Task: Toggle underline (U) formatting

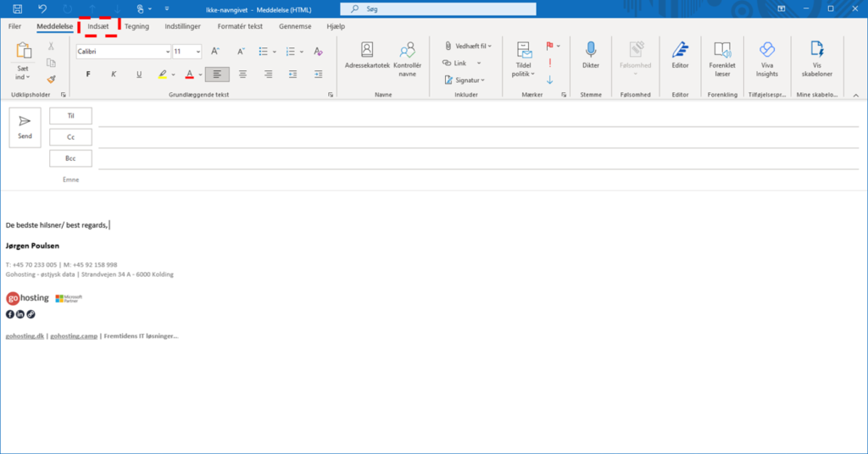Action: click(x=137, y=75)
